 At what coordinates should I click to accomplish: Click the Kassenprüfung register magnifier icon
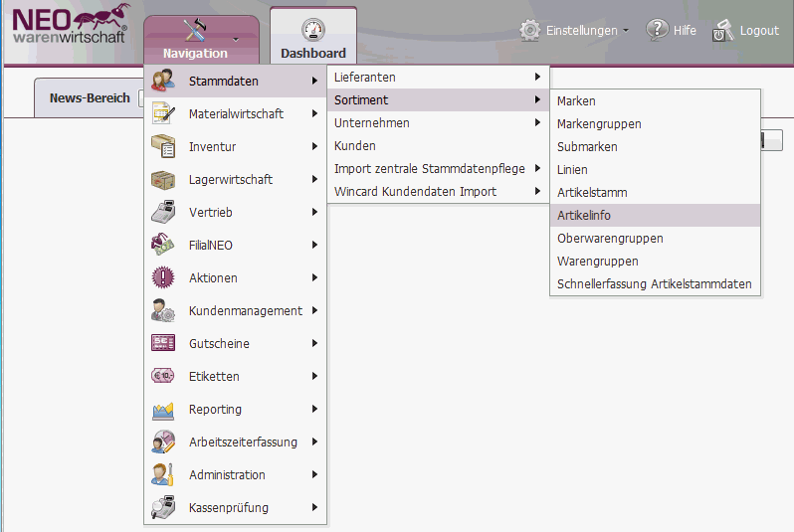[163, 508]
